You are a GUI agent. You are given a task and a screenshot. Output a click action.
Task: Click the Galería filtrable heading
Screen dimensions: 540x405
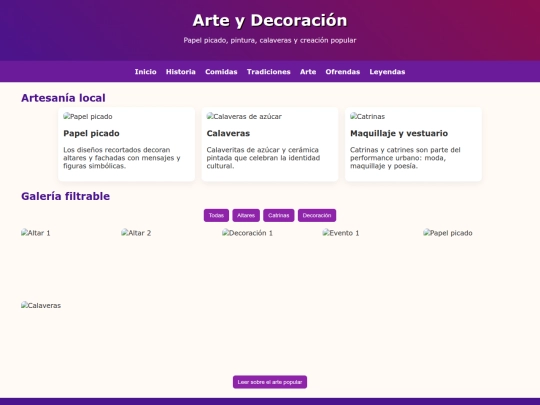click(65, 196)
